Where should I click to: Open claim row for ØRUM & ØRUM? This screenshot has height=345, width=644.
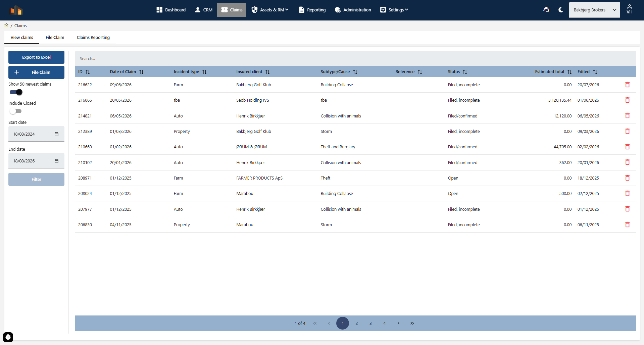pos(355,147)
